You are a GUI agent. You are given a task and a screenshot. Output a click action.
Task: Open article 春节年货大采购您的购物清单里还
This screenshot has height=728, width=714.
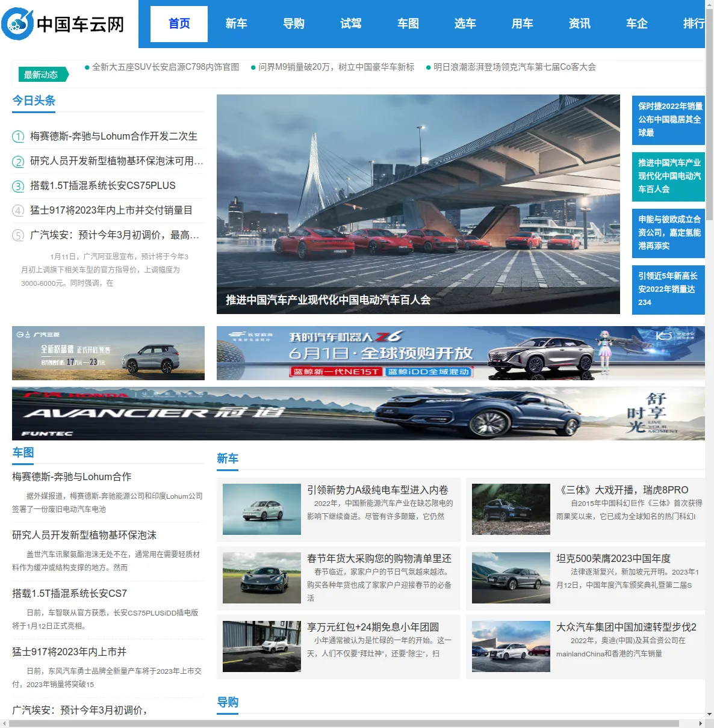coord(379,558)
